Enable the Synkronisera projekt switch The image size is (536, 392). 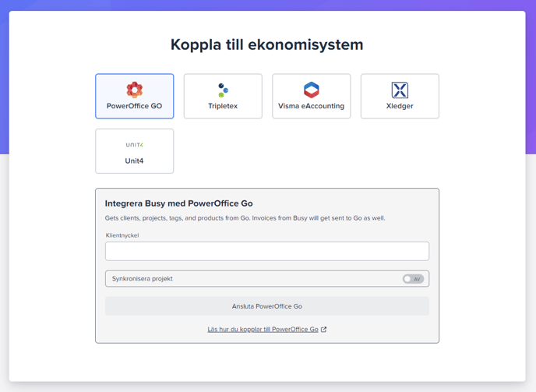[413, 279]
